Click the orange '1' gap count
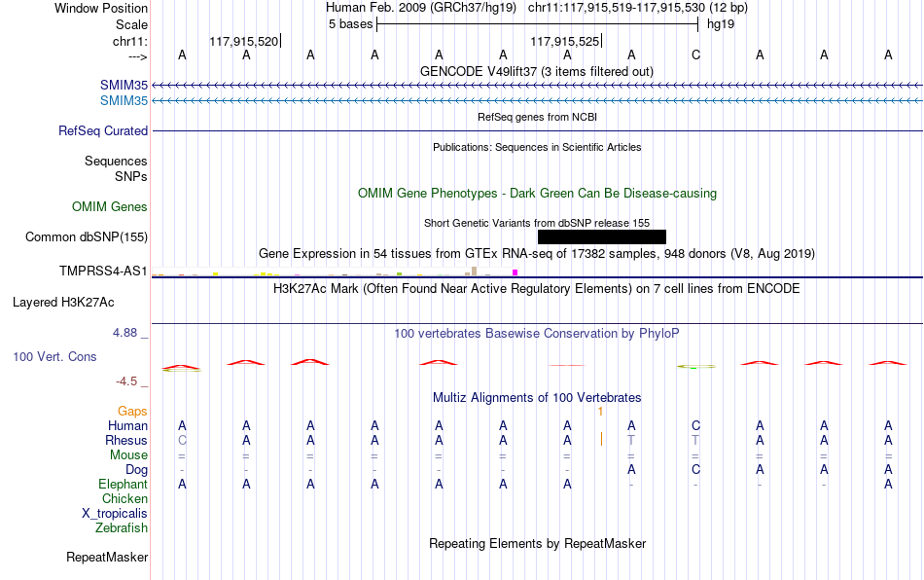This screenshot has height=580, width=924. (x=600, y=412)
